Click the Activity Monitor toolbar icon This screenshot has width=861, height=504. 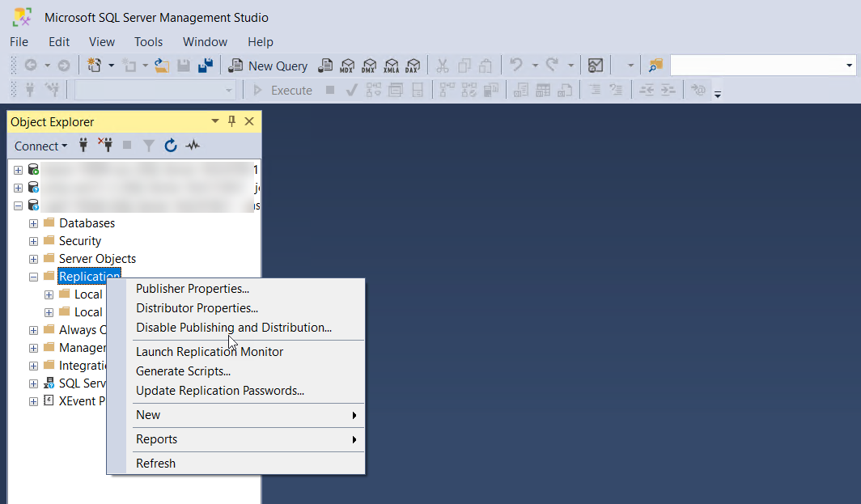(596, 66)
